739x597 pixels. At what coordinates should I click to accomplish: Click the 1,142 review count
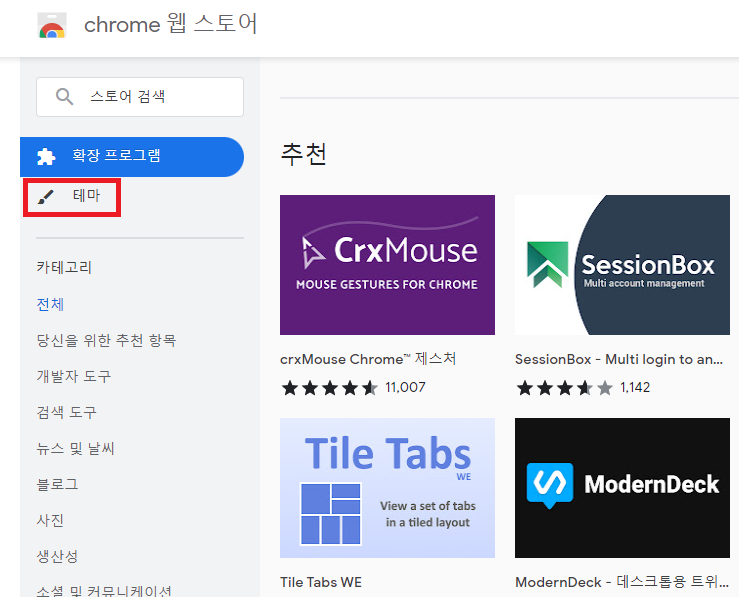pos(635,387)
